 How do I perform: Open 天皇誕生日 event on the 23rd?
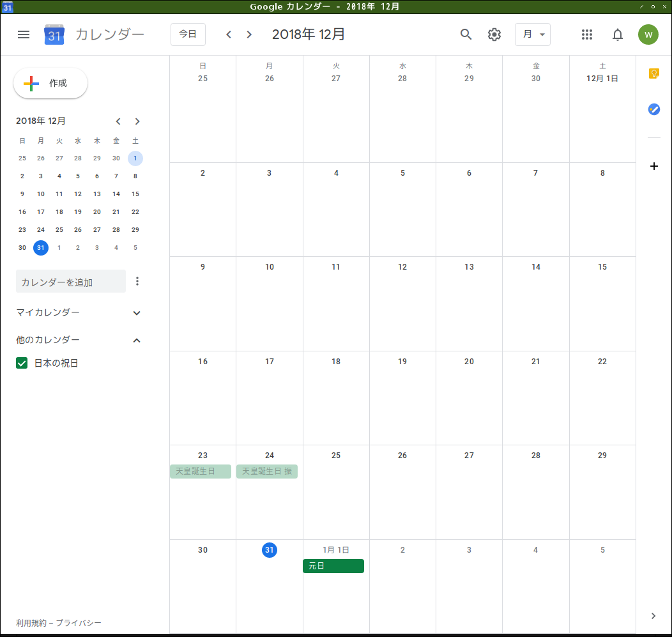200,471
